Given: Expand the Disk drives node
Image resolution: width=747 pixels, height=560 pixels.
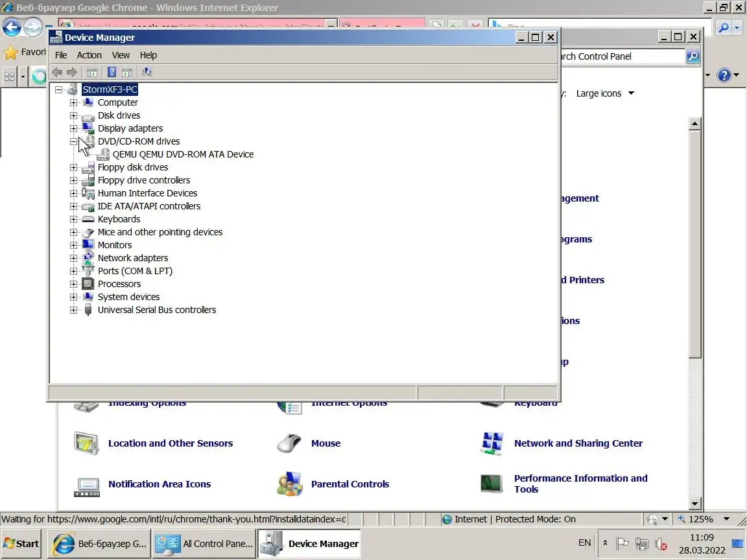Looking at the screenshot, I should pos(73,116).
